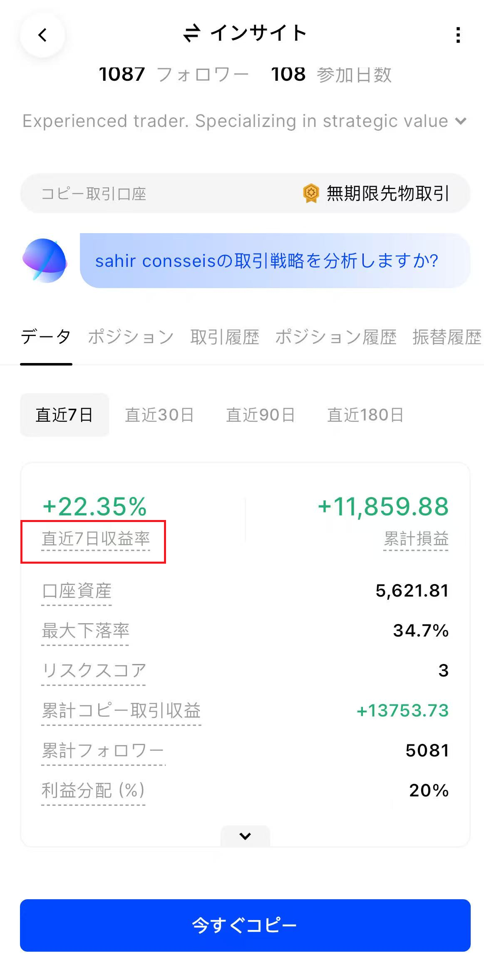Switch to the 直近180日 period
484x980 pixels.
(x=365, y=415)
